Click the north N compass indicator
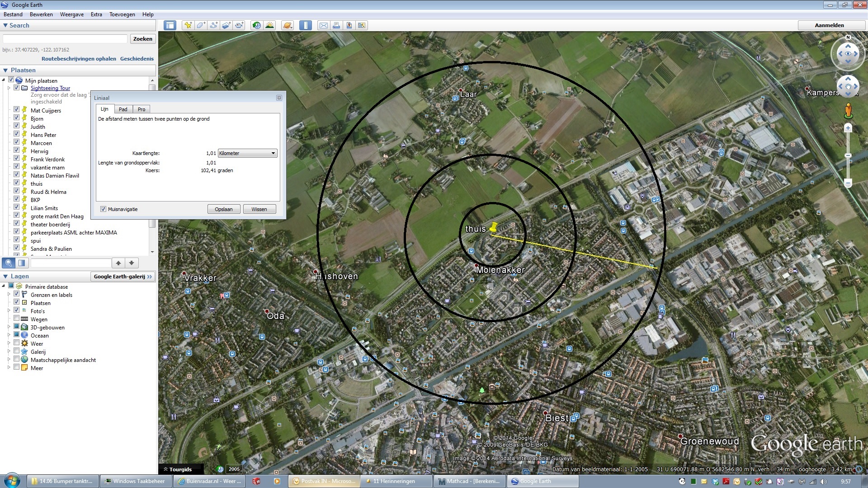This screenshot has height=488, width=868. [848, 38]
